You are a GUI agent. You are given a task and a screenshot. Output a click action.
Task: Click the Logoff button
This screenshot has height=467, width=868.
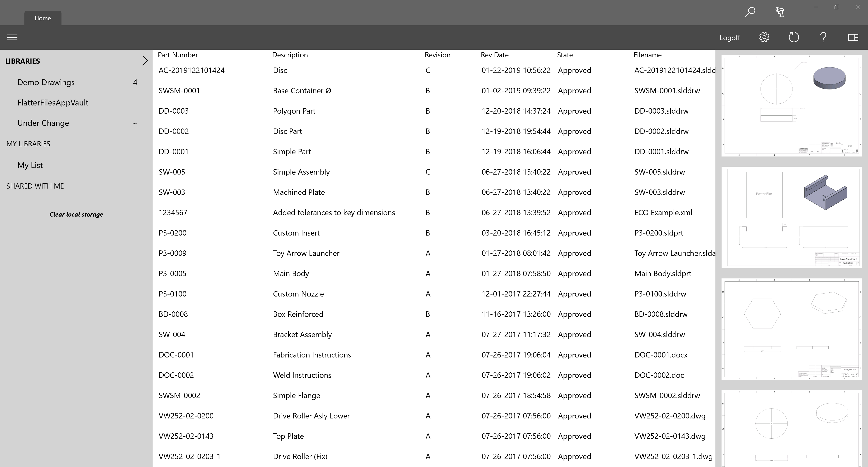(730, 38)
